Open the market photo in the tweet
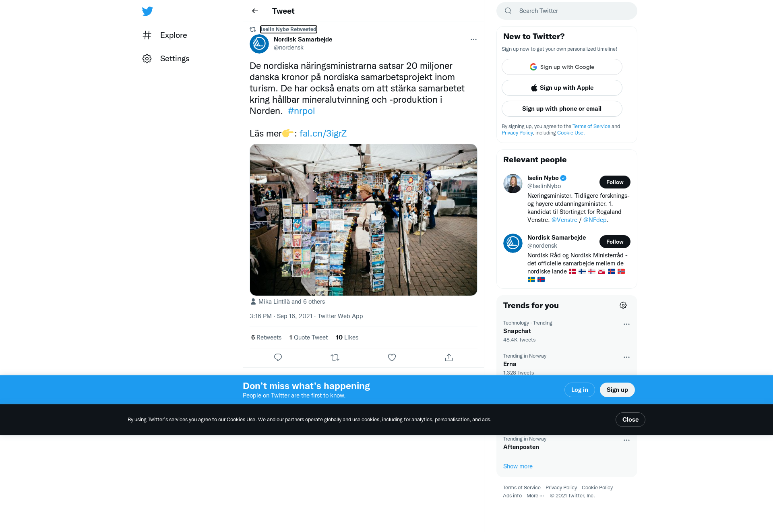The height and width of the screenshot is (532, 773). click(x=364, y=220)
